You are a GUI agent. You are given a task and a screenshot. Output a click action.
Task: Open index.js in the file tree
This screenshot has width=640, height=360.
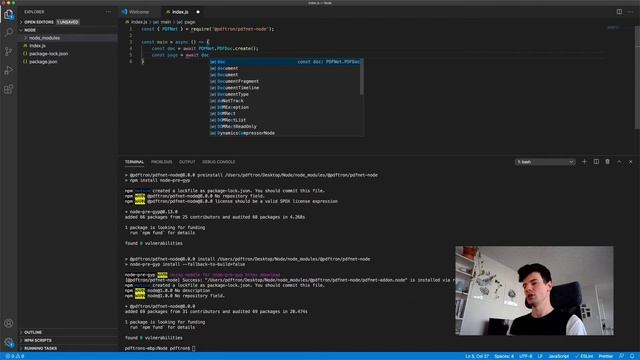click(x=68, y=46)
